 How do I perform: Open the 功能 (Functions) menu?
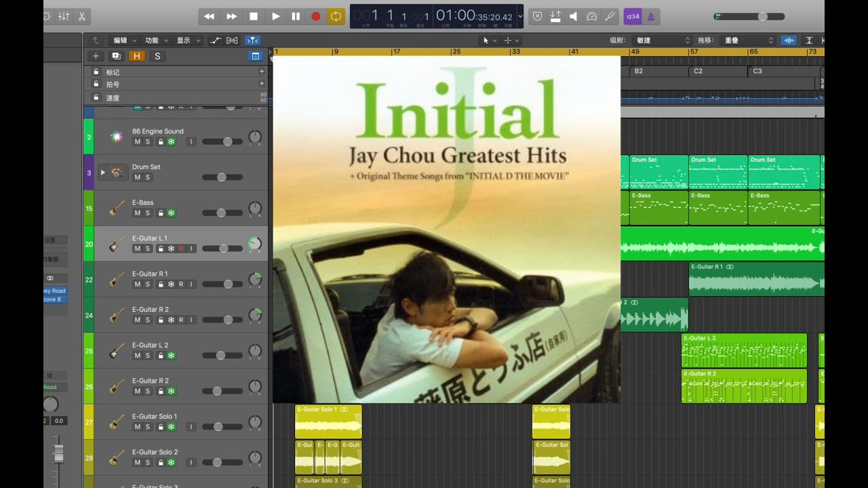(x=156, y=41)
